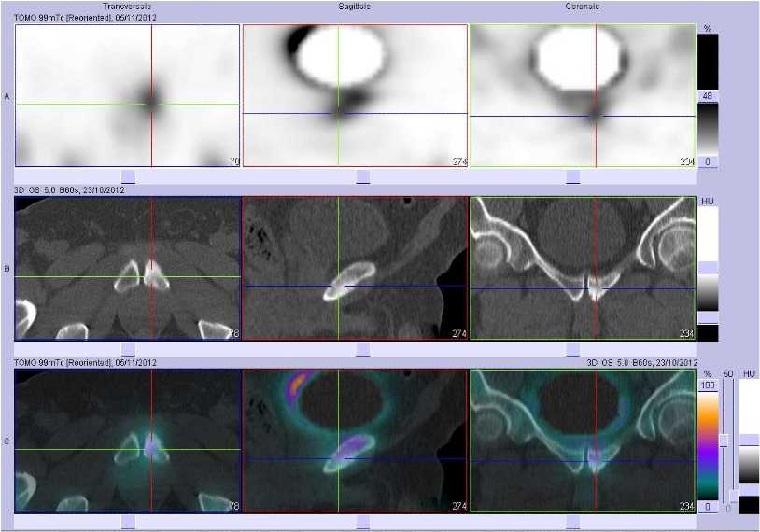Click lower window handle on row B HU bar
The height and width of the screenshot is (532, 760).
pyautogui.click(x=708, y=318)
